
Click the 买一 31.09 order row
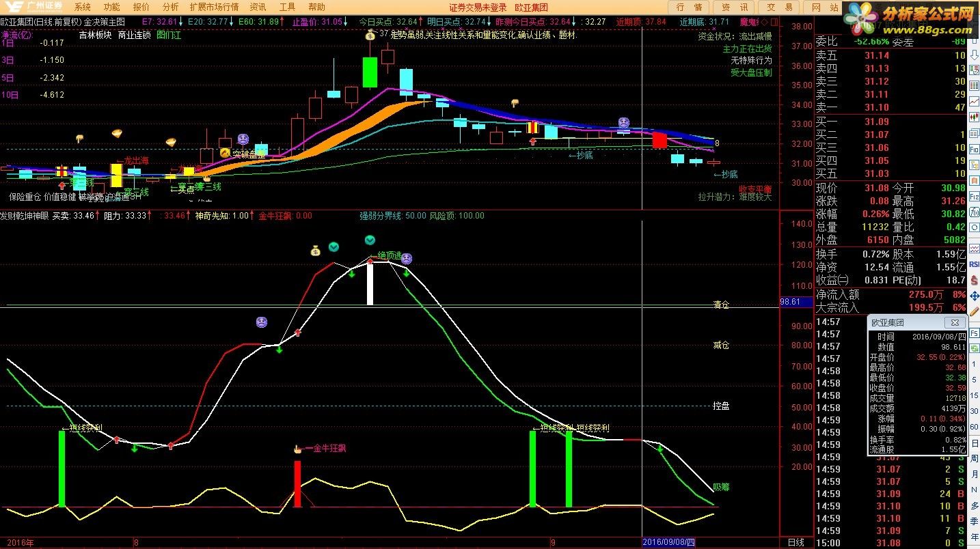pos(890,122)
